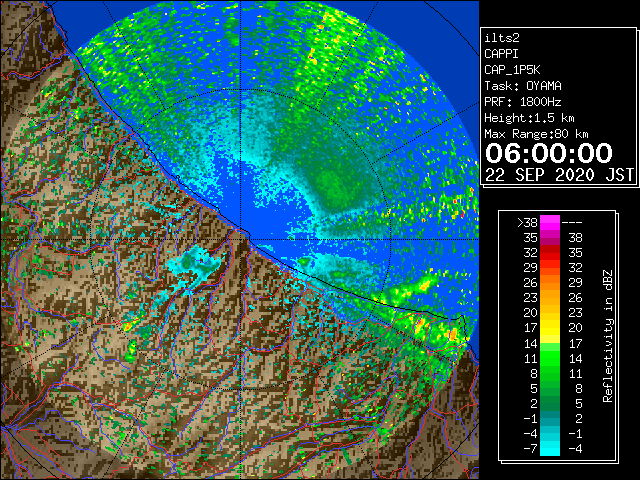Click the 'CAPPI' product text
Image resolution: width=640 pixels, height=480 pixels.
point(501,54)
